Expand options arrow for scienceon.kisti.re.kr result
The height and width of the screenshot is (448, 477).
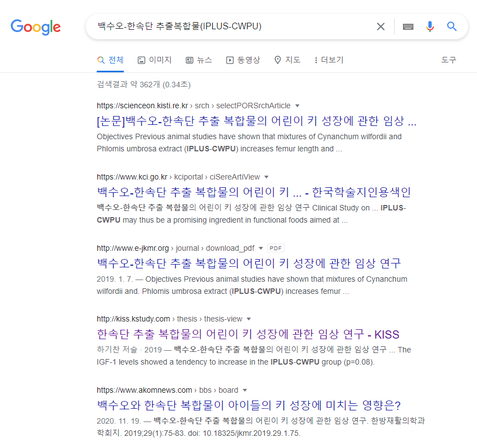297,106
